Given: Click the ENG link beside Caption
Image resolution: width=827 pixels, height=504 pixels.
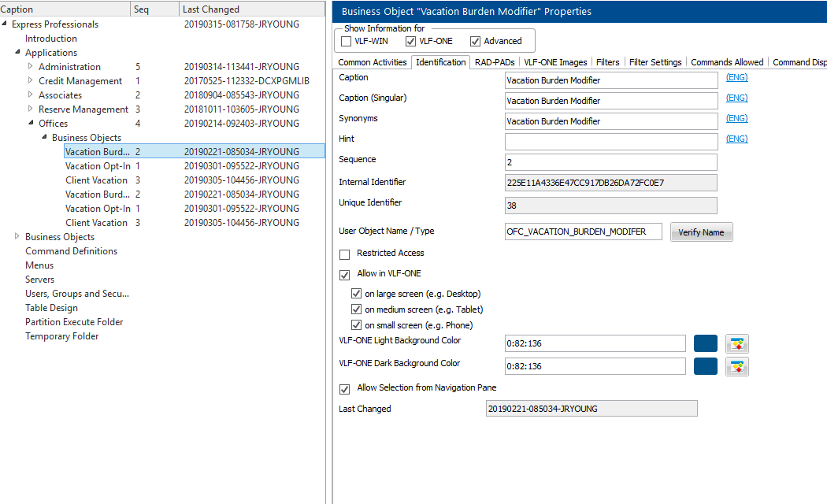Looking at the screenshot, I should (x=736, y=77).
